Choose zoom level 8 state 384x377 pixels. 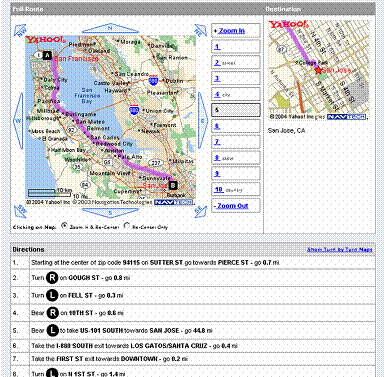[x=224, y=158]
